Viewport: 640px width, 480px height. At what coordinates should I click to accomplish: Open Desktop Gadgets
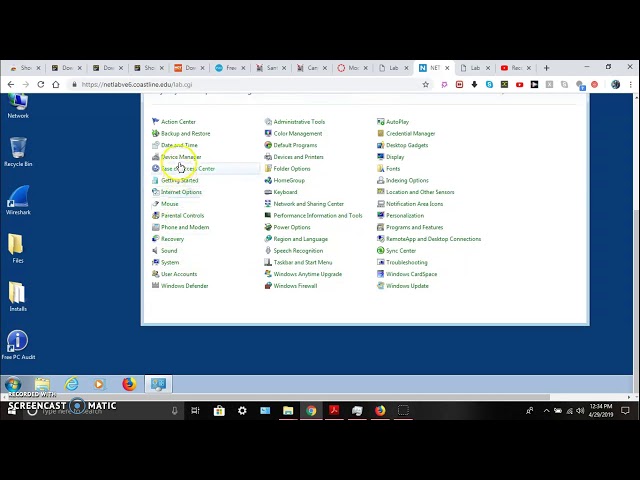click(407, 145)
